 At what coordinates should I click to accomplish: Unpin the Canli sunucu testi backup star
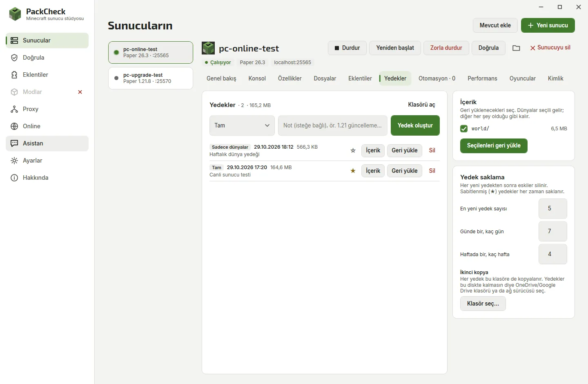[x=353, y=171]
